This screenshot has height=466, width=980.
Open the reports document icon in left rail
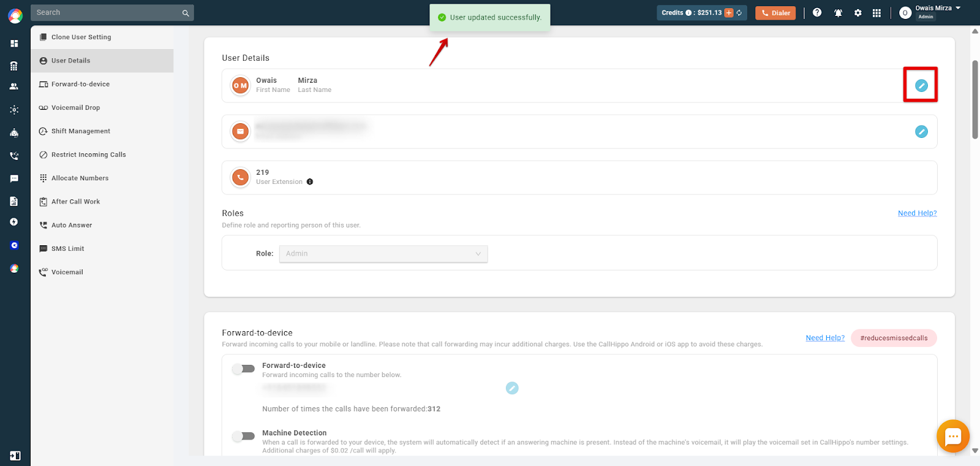point(14,201)
